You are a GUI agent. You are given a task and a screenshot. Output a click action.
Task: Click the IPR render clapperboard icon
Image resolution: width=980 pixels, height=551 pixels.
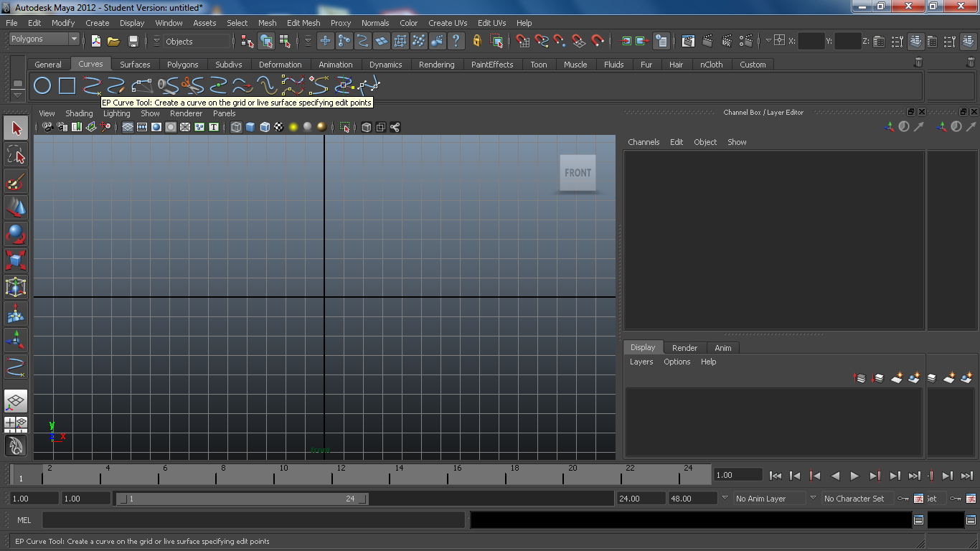point(727,41)
